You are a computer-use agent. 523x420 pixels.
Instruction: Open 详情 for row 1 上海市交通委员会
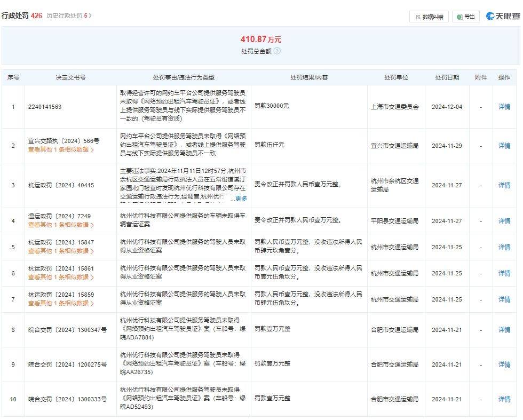pyautogui.click(x=504, y=107)
